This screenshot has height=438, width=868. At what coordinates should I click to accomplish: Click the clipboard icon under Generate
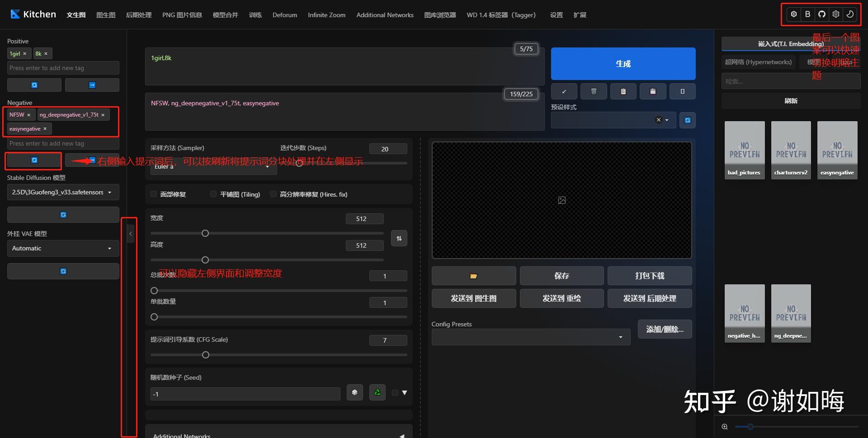[623, 91]
